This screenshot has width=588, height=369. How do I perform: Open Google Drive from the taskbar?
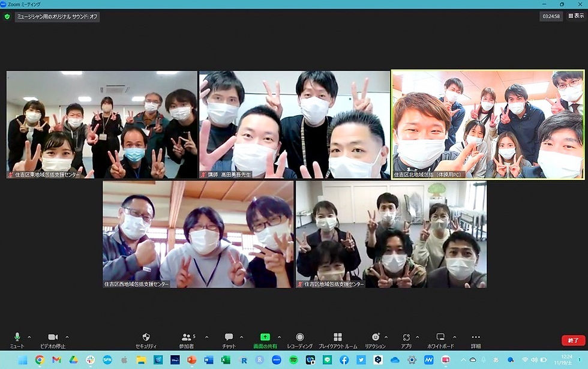point(73,360)
